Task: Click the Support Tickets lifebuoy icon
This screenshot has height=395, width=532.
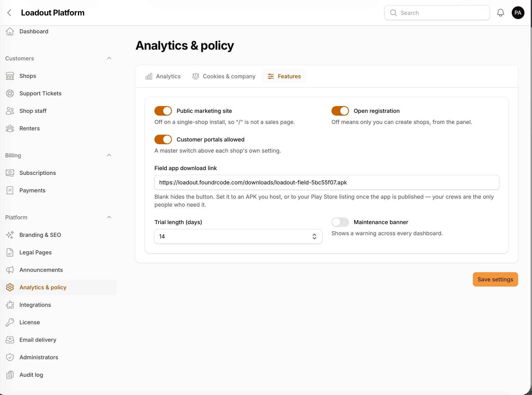Action: click(x=10, y=93)
